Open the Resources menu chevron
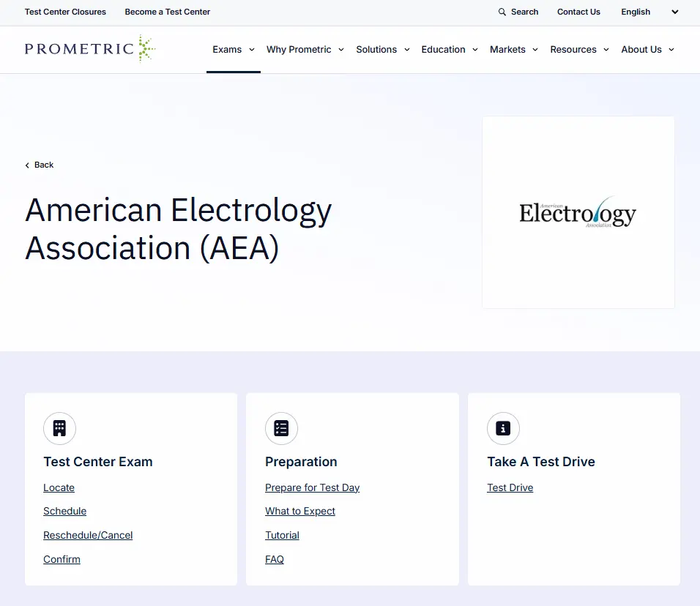 [606, 50]
